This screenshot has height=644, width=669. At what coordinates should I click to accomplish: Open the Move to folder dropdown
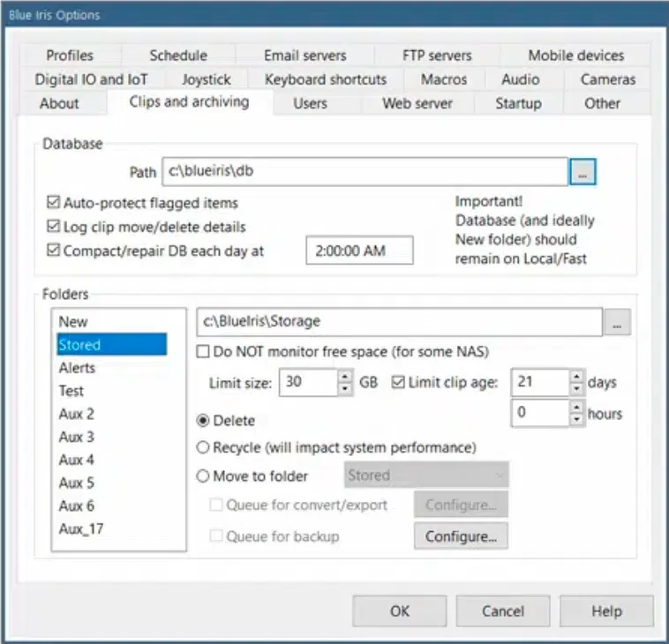click(426, 476)
